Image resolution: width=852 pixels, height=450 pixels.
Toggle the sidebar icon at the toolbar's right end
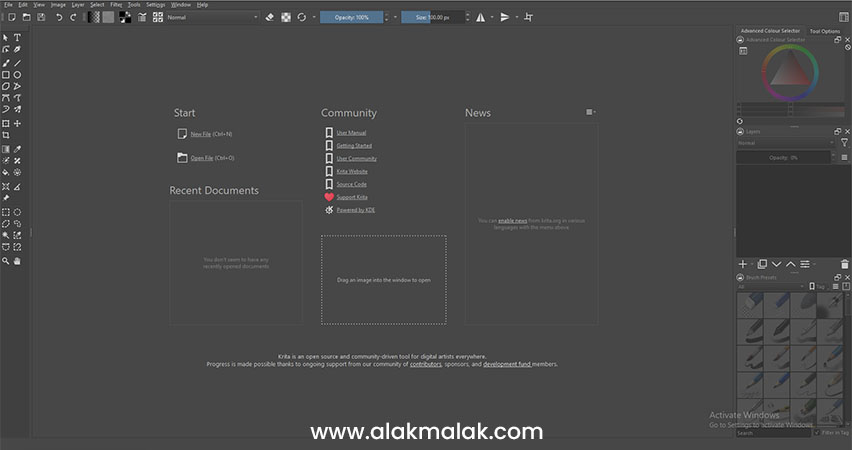(844, 17)
